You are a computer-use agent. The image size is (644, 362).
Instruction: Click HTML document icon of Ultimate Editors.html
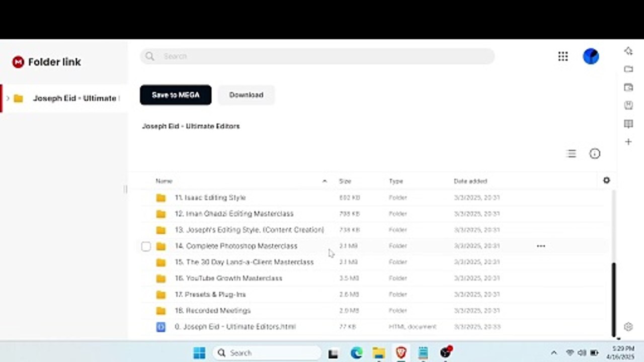[x=160, y=327]
